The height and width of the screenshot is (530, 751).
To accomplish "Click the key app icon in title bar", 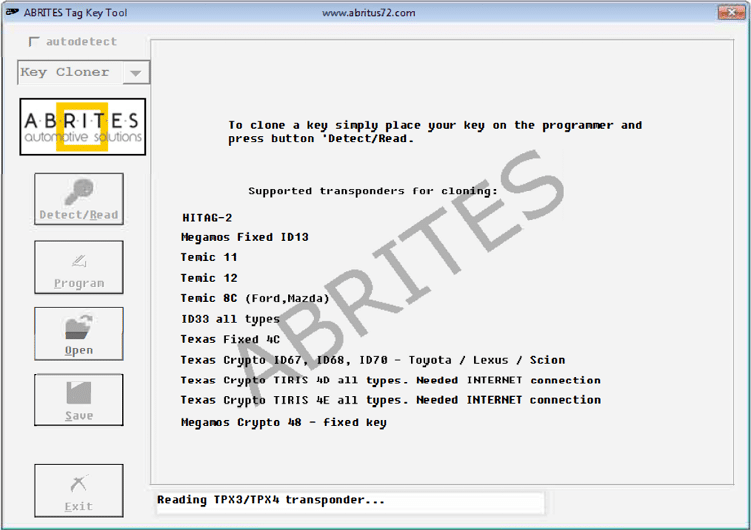I will [x=11, y=12].
